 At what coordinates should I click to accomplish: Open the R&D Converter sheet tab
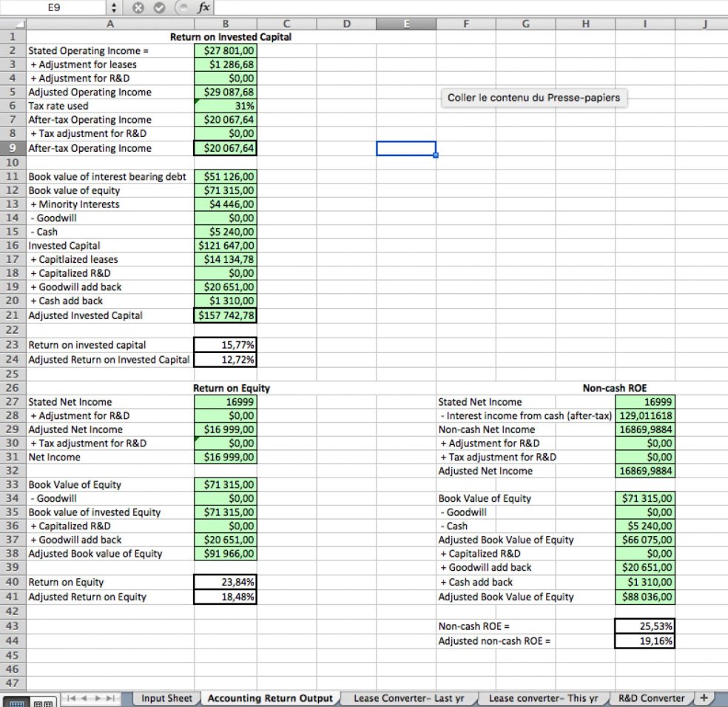(x=652, y=697)
